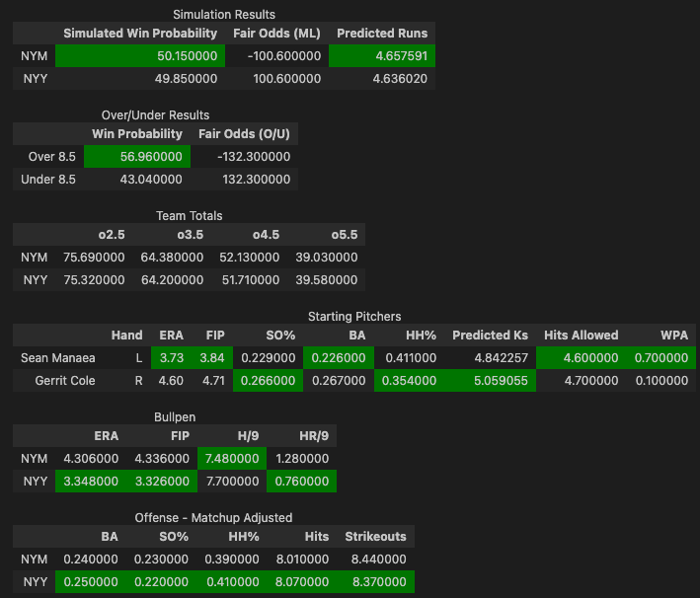Select NYM bullpen HR/9 1.280000
Image resolution: width=700 pixels, height=598 pixels.
coord(302,459)
